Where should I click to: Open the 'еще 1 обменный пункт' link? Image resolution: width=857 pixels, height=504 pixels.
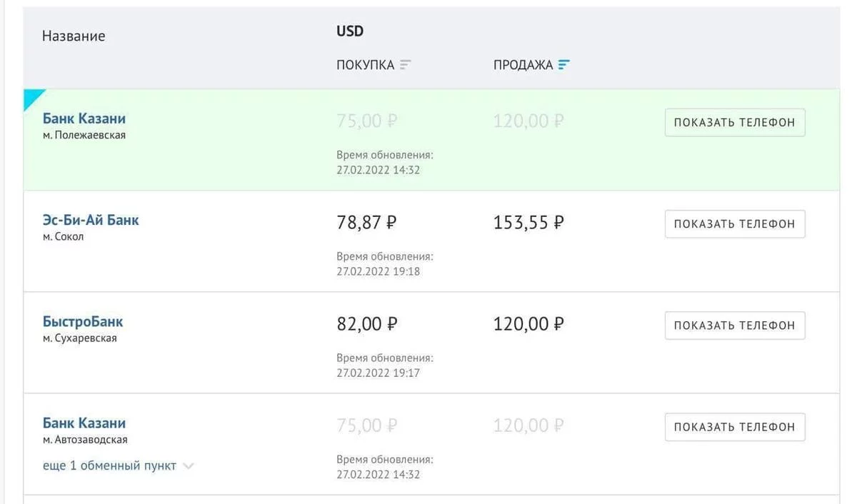(109, 465)
